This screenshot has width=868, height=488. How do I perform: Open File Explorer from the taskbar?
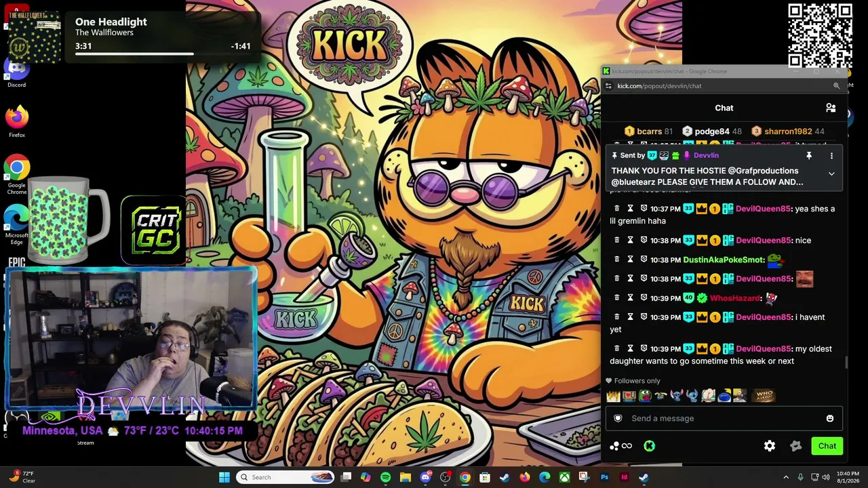[x=405, y=477]
